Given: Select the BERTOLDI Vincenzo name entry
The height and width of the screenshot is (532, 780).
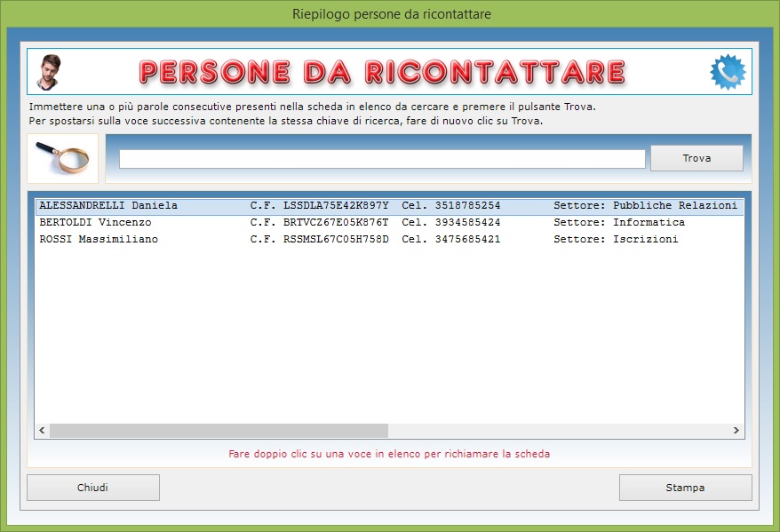Looking at the screenshot, I should pyautogui.click(x=95, y=223).
